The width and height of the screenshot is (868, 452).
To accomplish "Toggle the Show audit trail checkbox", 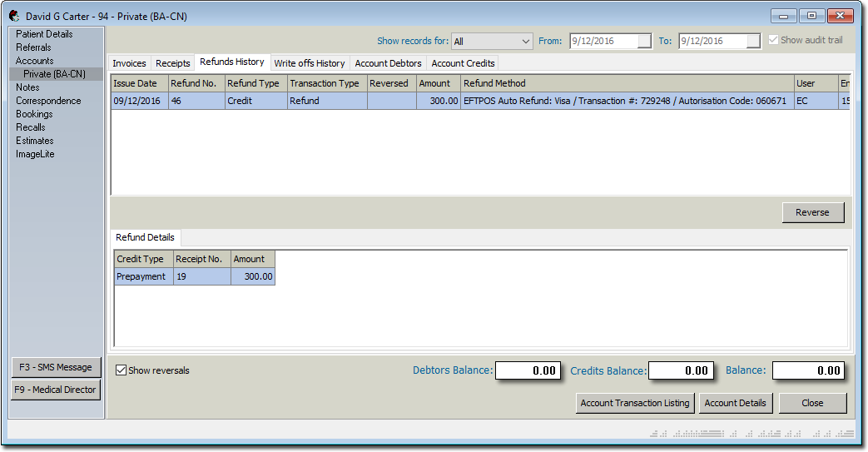I will coord(774,40).
